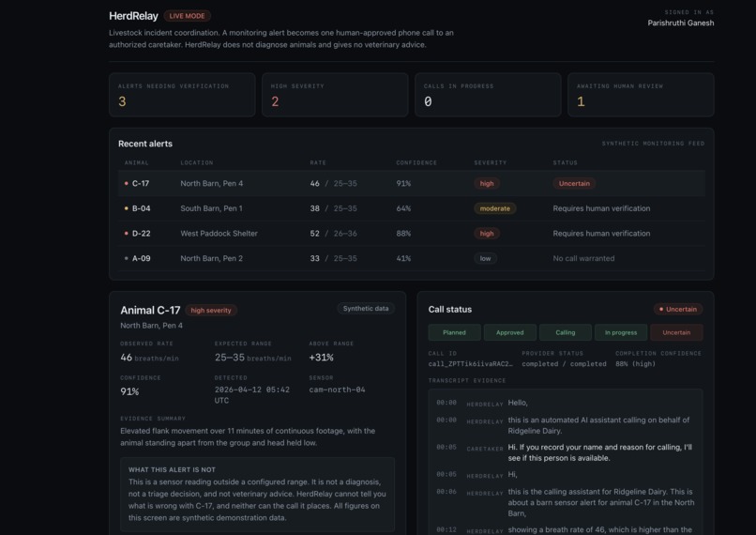The height and width of the screenshot is (535, 756).
Task: Click the CONFIDENCE column header
Action: pyautogui.click(x=416, y=163)
